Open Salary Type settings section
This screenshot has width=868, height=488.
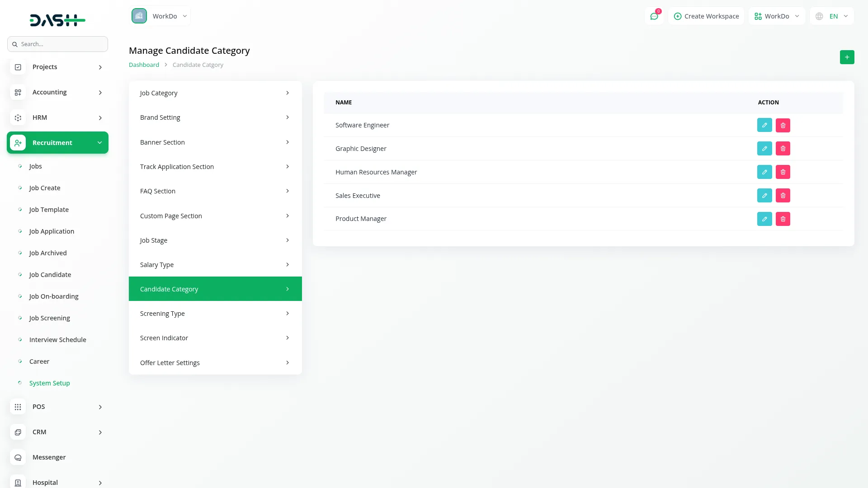[x=215, y=265]
